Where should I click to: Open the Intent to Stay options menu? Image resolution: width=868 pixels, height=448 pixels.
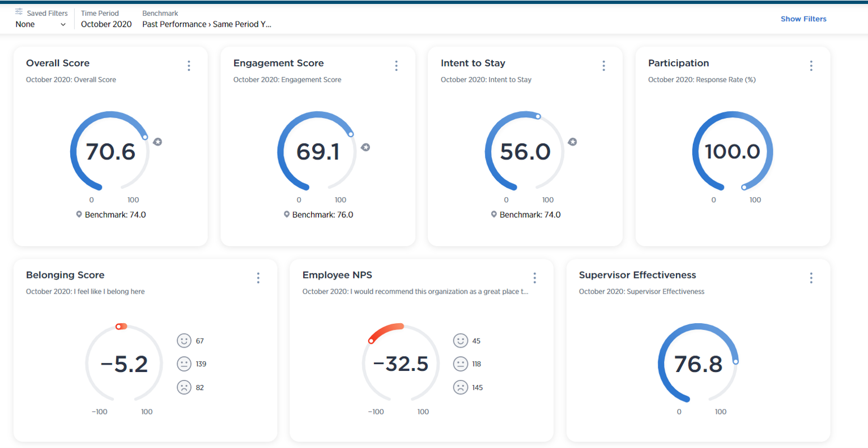click(x=603, y=66)
